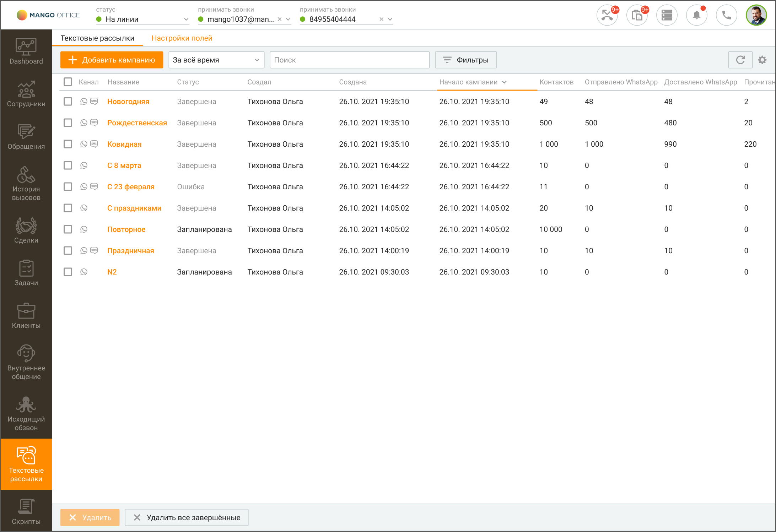
Task: Open the Клиенты sidebar section
Action: [26, 316]
